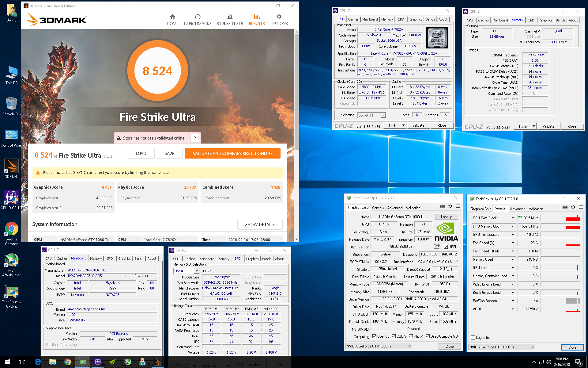Image resolution: width=588 pixels, height=368 pixels.
Task: Click the BIOS share/export icon in GPU-Z
Action: pos(437,247)
